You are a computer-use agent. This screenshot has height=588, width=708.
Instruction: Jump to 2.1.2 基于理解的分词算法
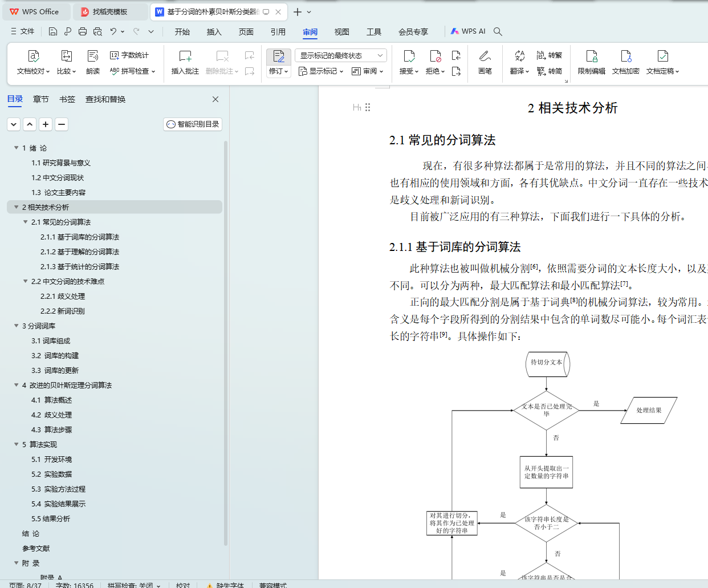(80, 252)
